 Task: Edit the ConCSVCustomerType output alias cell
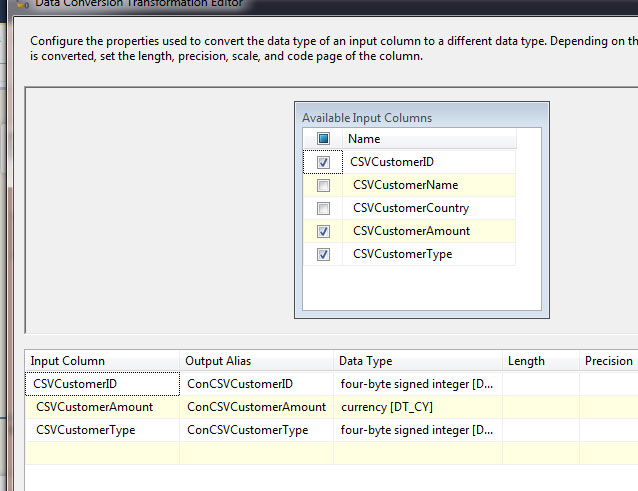pos(256,430)
